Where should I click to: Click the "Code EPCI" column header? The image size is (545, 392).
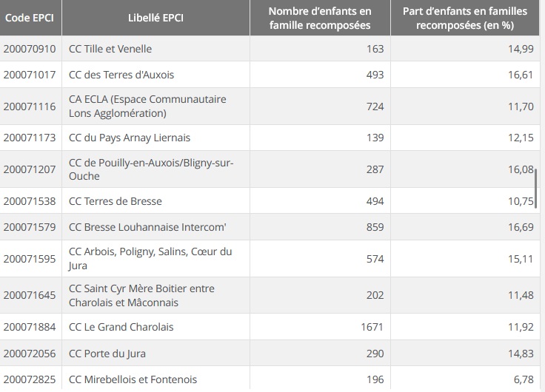tap(30, 18)
